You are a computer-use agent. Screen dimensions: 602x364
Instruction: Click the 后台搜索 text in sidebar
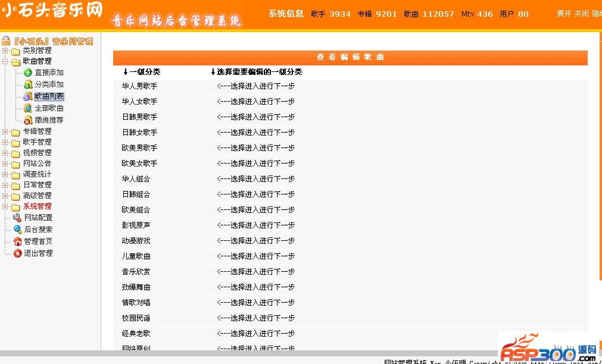(38, 230)
